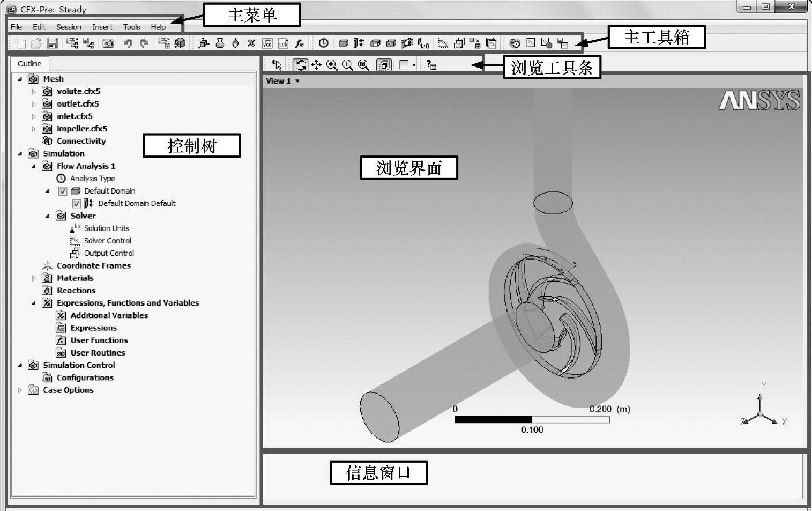Collapse the Mesh tree node
812x511 pixels.
pyautogui.click(x=20, y=79)
